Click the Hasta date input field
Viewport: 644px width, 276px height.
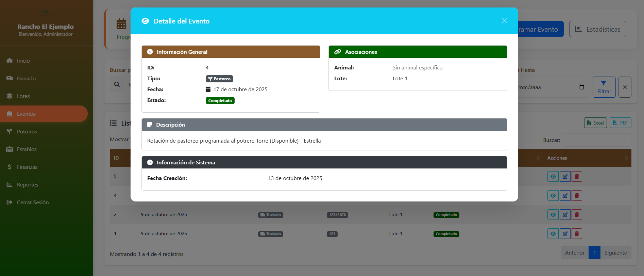coord(553,87)
